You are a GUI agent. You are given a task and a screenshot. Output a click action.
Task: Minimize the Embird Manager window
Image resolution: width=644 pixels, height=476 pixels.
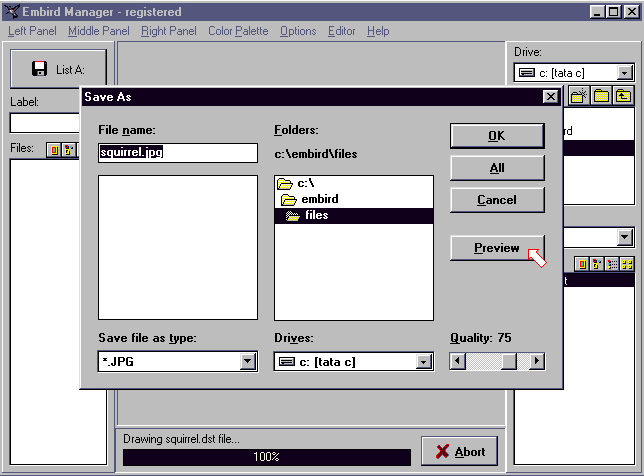click(598, 11)
